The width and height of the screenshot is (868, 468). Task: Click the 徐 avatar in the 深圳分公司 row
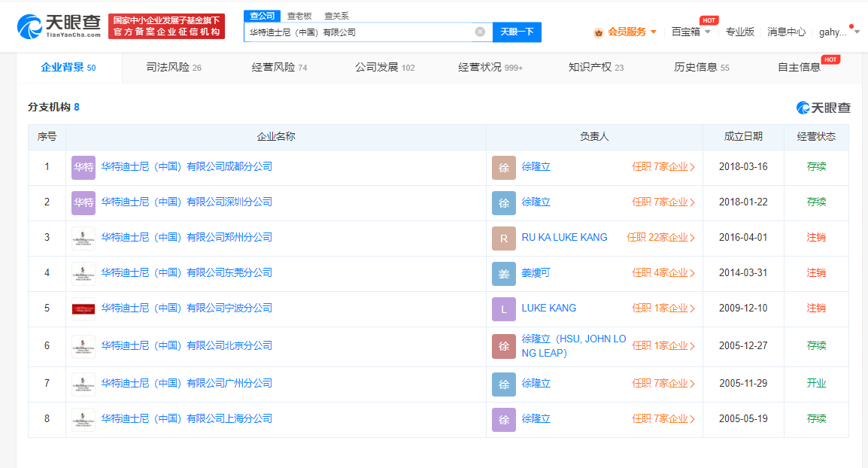point(504,202)
